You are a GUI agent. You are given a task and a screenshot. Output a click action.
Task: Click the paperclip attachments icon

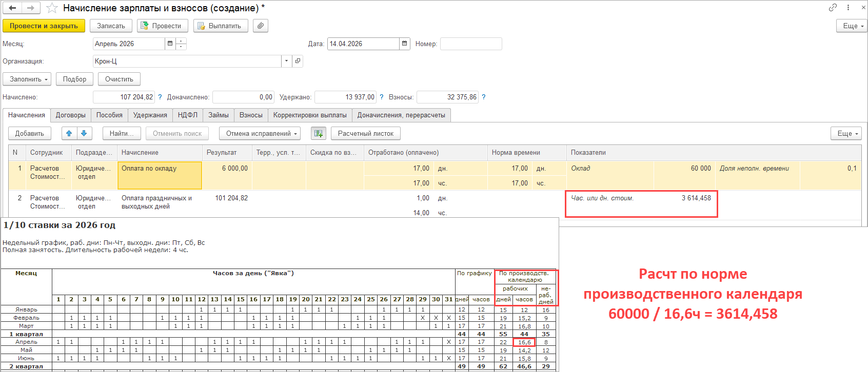(x=261, y=26)
